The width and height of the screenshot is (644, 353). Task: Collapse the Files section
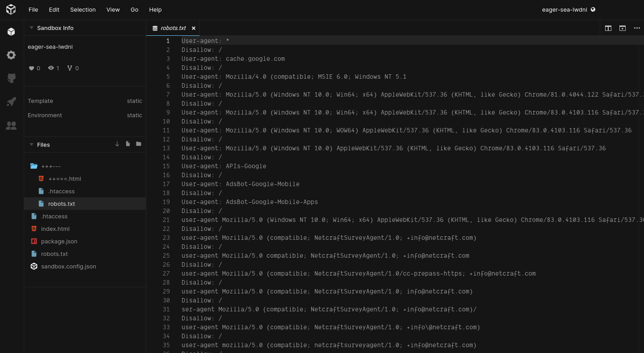pyautogui.click(x=31, y=145)
